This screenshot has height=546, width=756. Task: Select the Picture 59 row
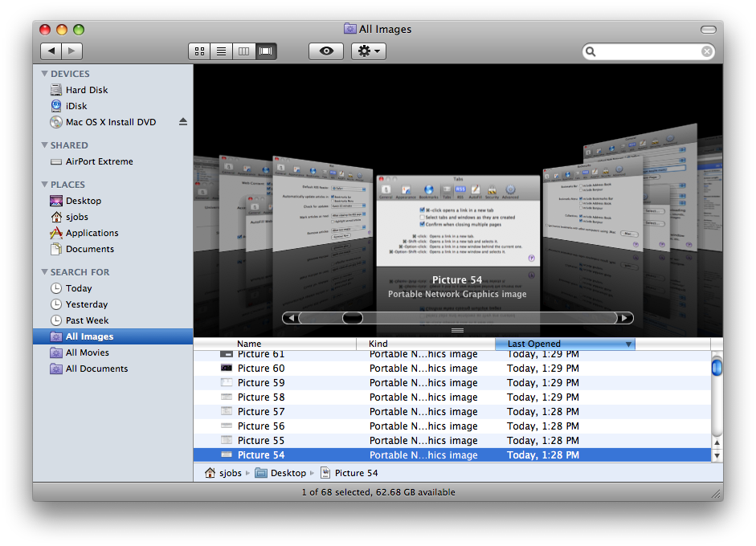(x=452, y=383)
